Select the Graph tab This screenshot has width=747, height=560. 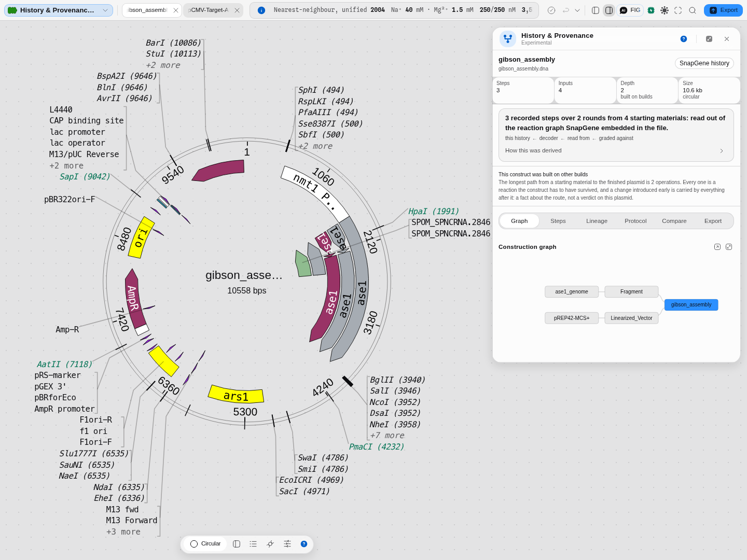point(519,221)
